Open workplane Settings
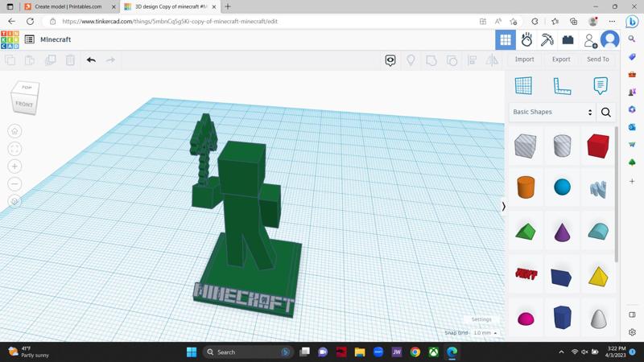The width and height of the screenshot is (644, 362). point(481,319)
